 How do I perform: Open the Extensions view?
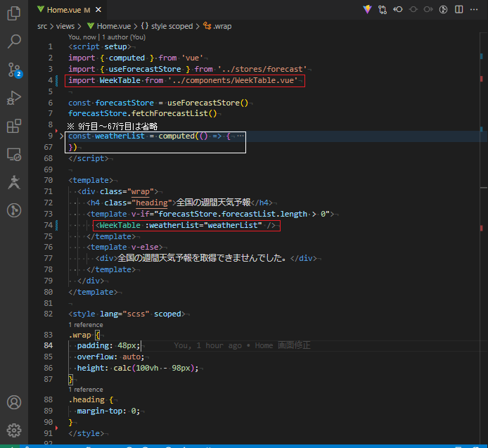point(14,127)
